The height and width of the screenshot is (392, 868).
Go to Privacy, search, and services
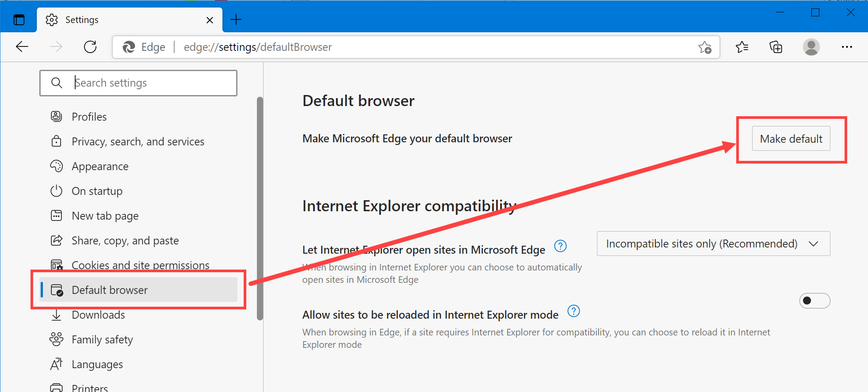[x=138, y=141]
